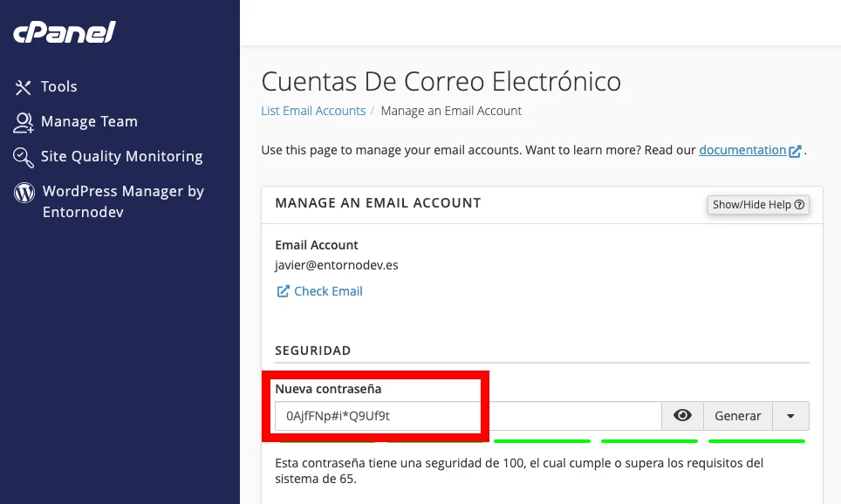Click the external-link icon beside documentation
This screenshot has height=504, width=841.
795,151
